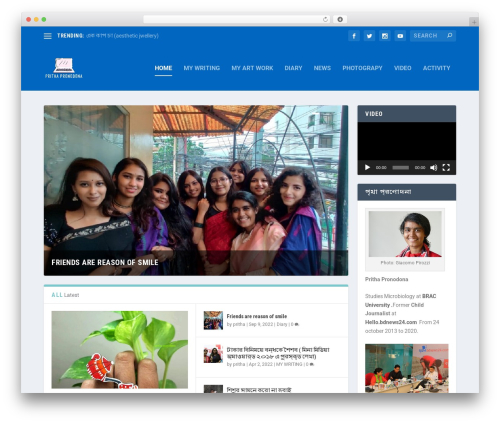
Task: Open the YouTube social link
Action: pyautogui.click(x=400, y=36)
